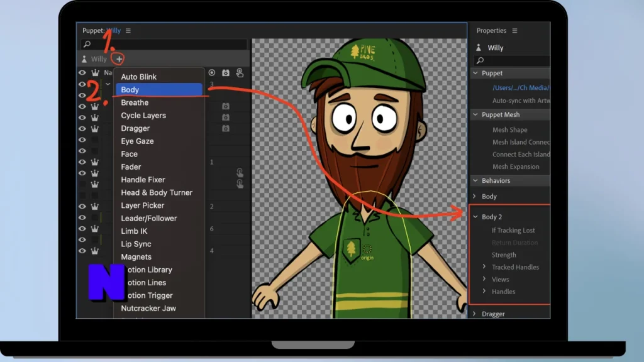Collapse the Body 2 behavior

[x=475, y=217]
